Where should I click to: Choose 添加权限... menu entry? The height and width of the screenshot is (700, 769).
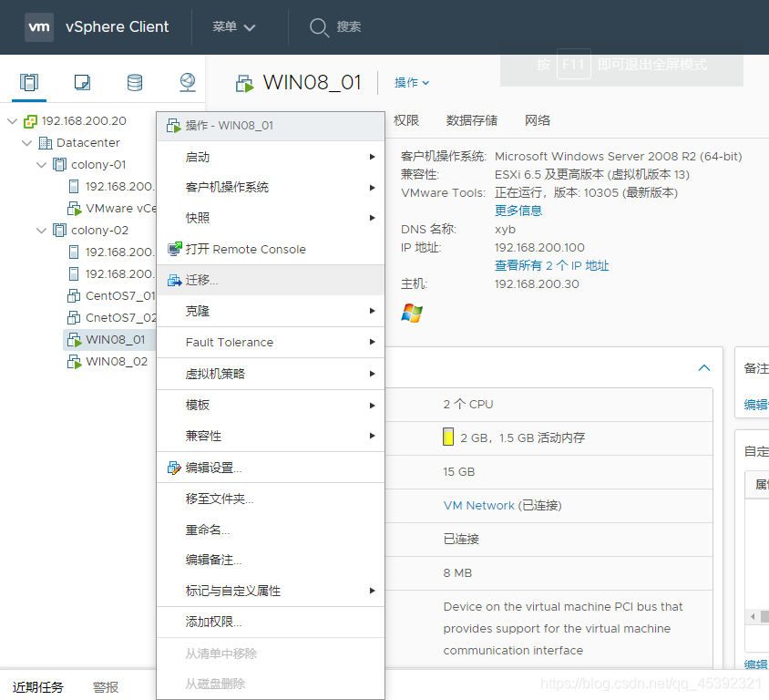271,622
